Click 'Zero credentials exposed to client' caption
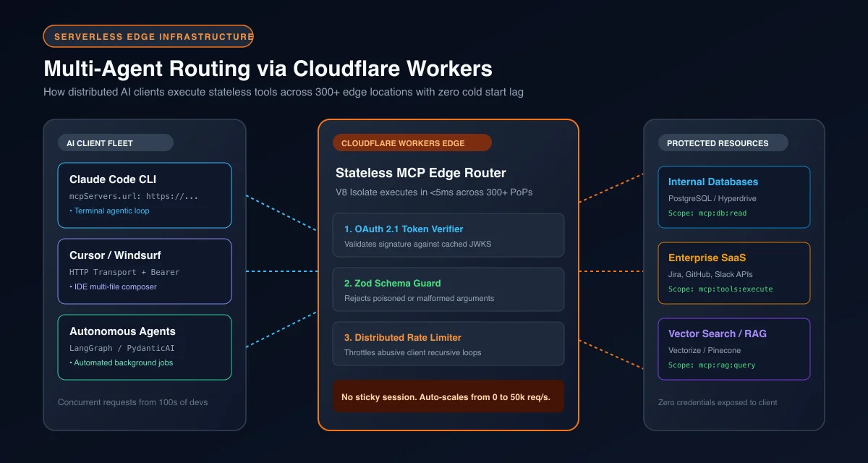The image size is (868, 463). pos(718,402)
